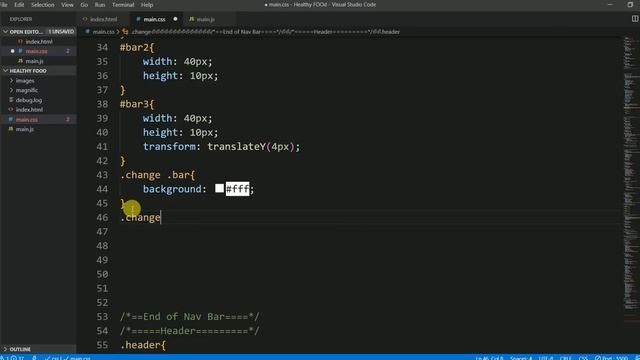
Task: Click the breadcrumb symbol icon after main.css
Action: (x=125, y=32)
